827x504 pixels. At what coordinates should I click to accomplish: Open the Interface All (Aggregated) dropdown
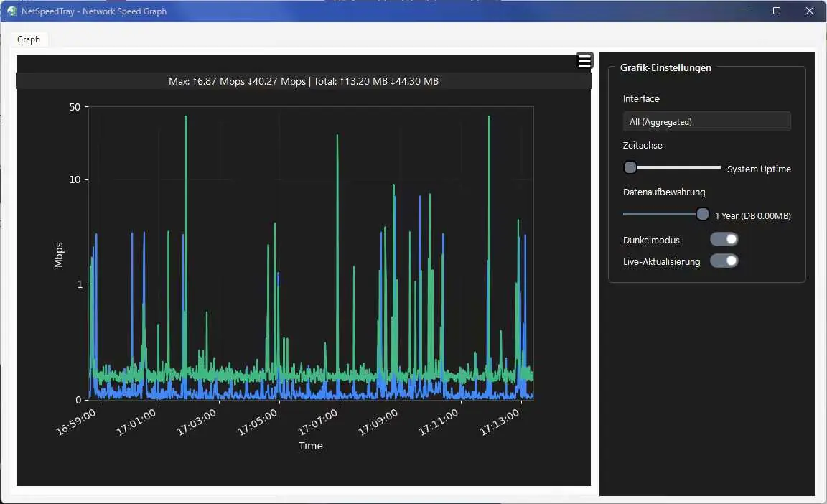click(x=706, y=122)
